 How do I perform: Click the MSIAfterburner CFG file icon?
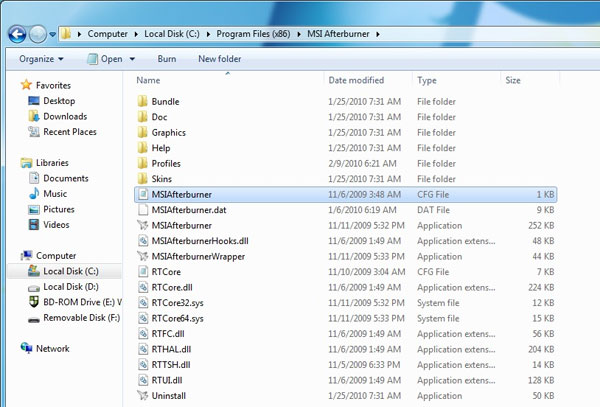coord(143,194)
